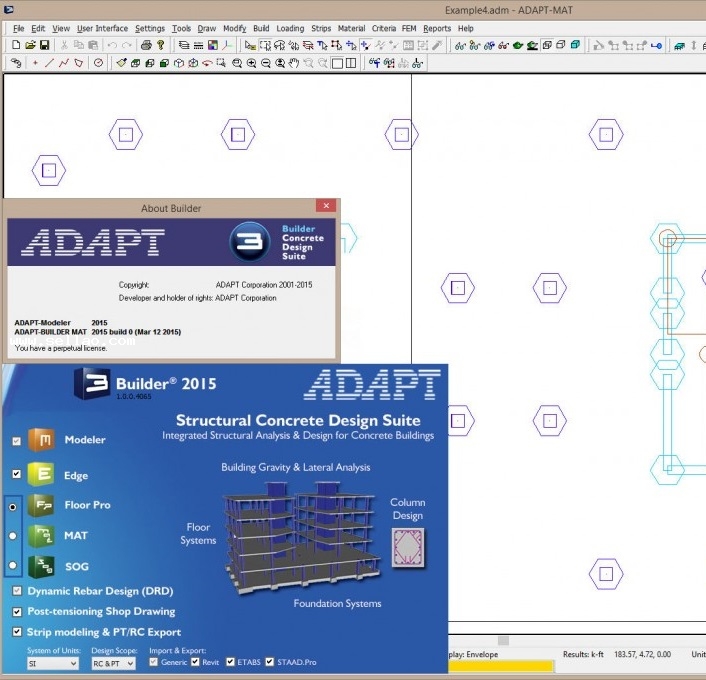Toggle the ETABS import checkbox
The height and width of the screenshot is (680, 706).
[x=230, y=662]
